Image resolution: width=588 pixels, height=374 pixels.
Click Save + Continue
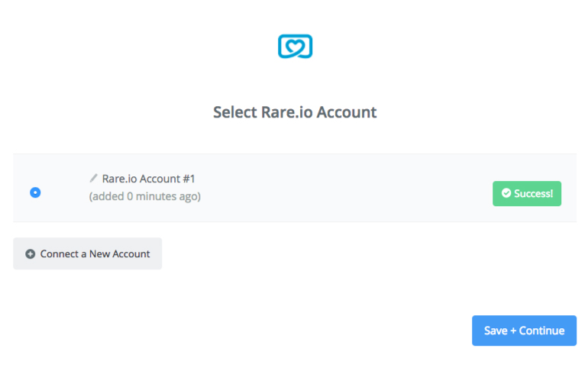coord(525,330)
